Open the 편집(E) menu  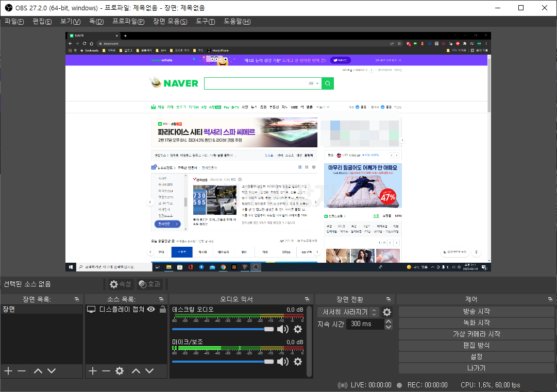[x=42, y=21]
